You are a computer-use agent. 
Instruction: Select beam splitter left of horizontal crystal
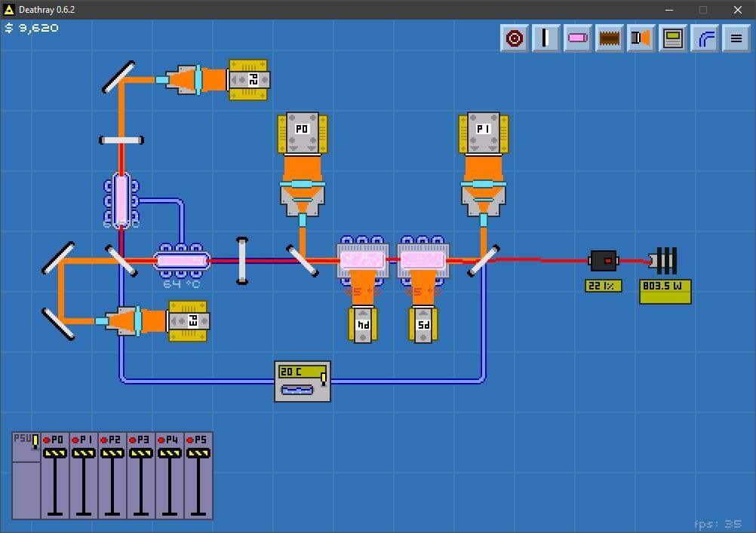coord(121,261)
